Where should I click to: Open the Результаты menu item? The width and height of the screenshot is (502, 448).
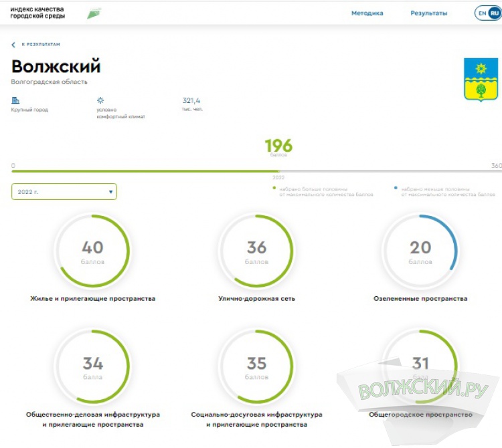(428, 13)
